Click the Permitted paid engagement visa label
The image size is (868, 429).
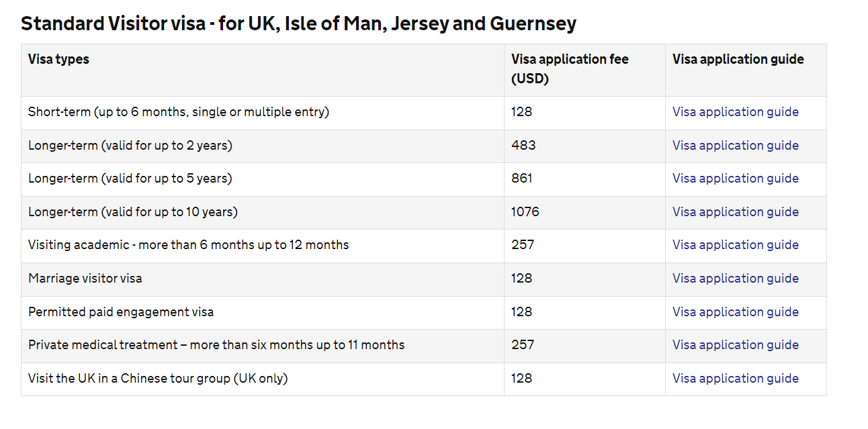coord(121,312)
